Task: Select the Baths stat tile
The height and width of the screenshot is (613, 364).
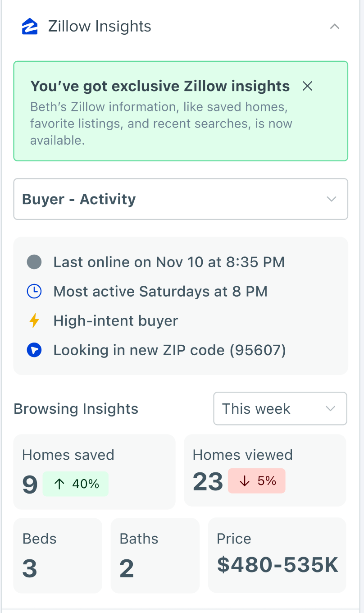Action: pyautogui.click(x=155, y=555)
